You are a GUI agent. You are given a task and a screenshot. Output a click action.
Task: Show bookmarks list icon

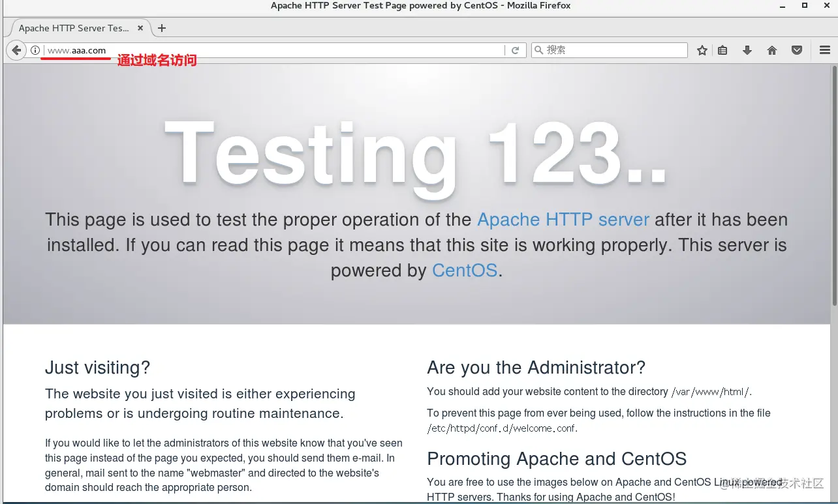pos(722,50)
